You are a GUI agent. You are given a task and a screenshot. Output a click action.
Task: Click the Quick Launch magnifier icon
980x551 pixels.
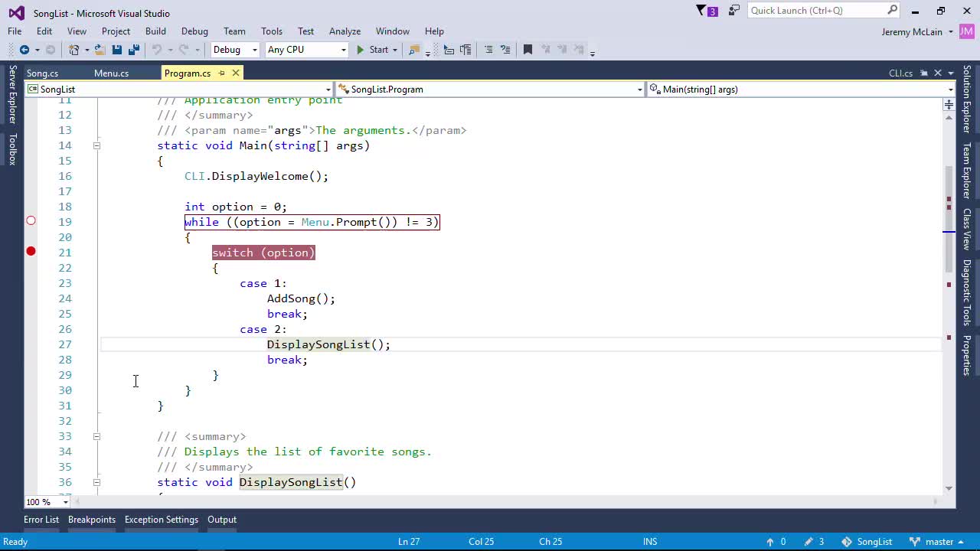(893, 10)
